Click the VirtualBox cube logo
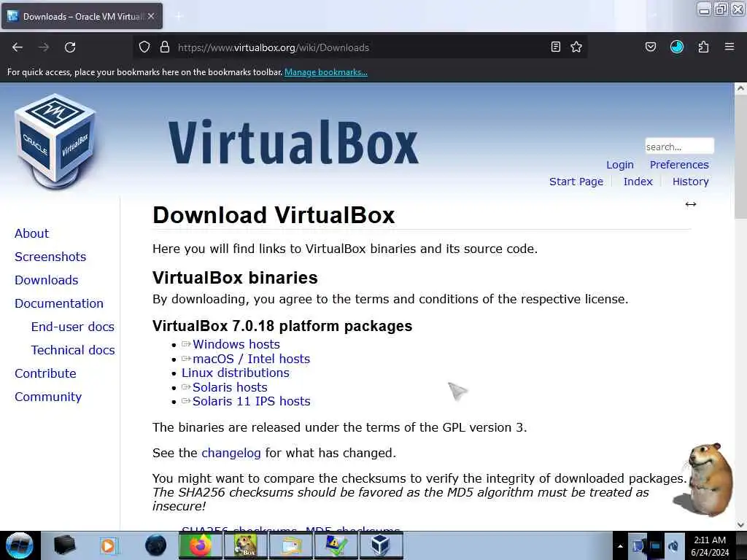Viewport: 747px width, 560px height. coord(55,141)
